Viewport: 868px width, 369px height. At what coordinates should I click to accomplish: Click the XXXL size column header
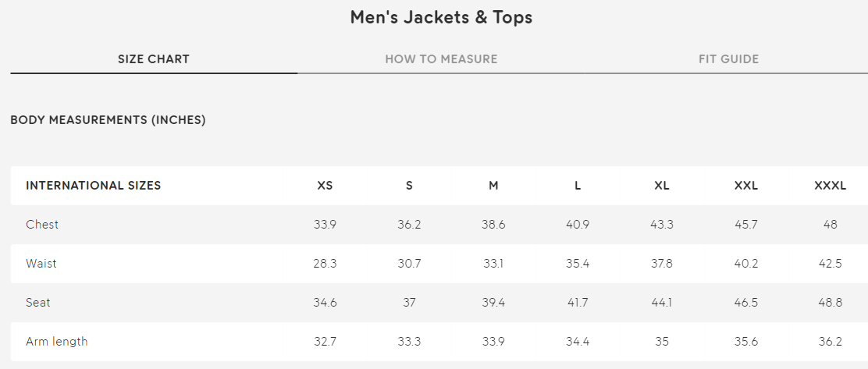coord(830,186)
